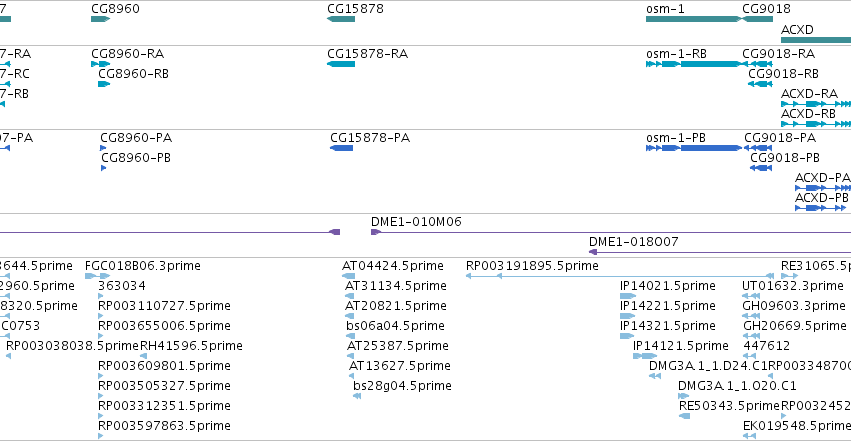Click the CG15878 gene arrow glyph
Viewport: 851px width, 441px height.
[x=341, y=19]
